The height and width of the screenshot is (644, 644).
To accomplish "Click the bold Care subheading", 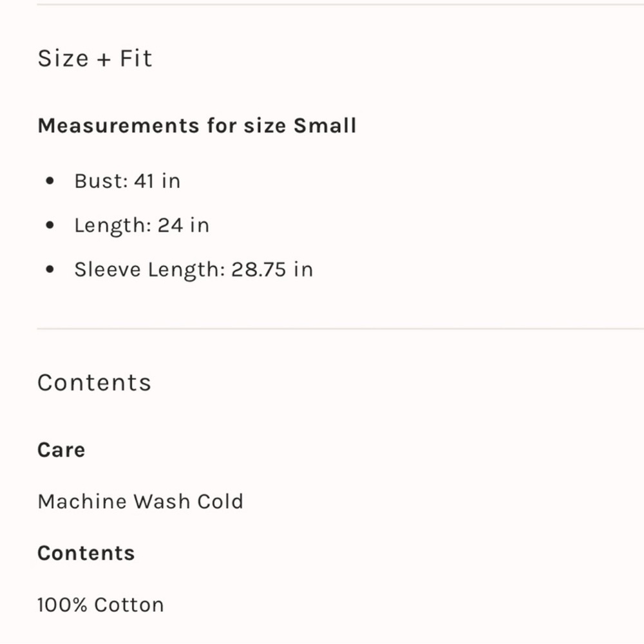I will [x=61, y=450].
